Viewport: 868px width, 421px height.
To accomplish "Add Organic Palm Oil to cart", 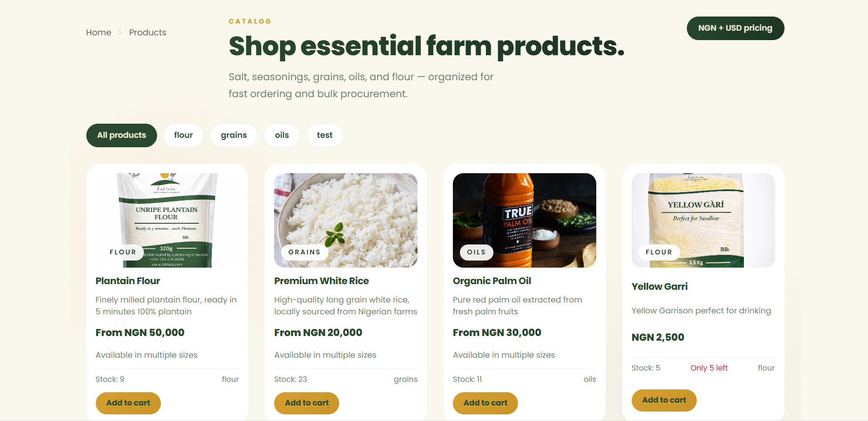I will (x=485, y=403).
